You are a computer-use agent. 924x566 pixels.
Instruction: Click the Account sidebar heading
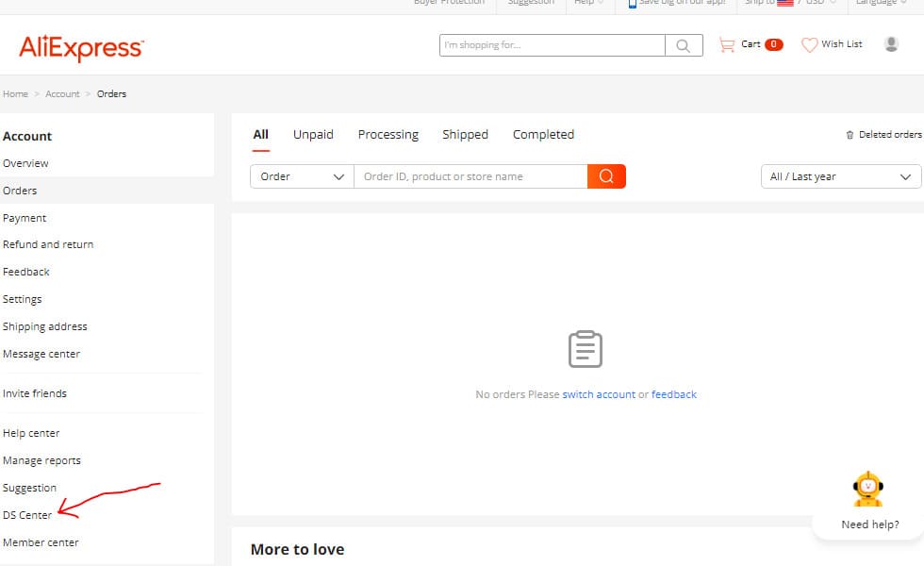[27, 136]
